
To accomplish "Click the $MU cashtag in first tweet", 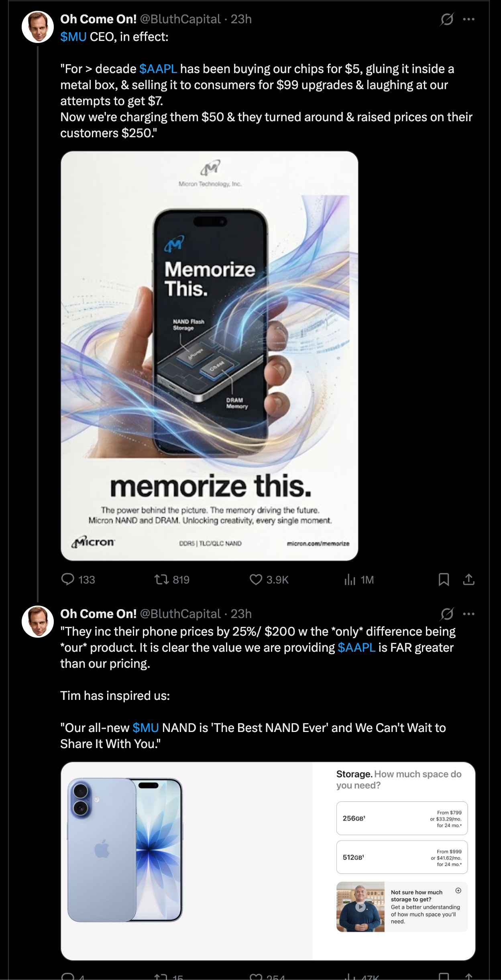I will point(73,37).
